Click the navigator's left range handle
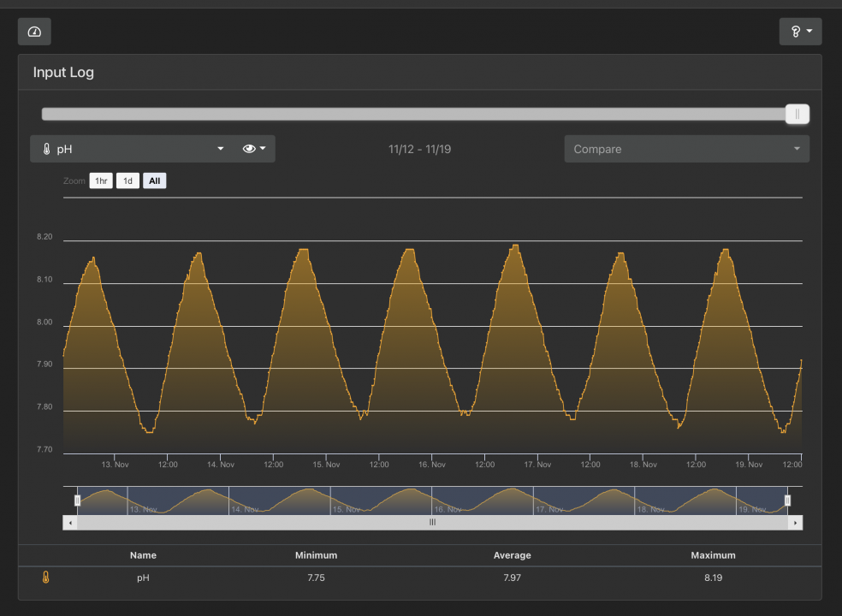The image size is (842, 616). (77, 500)
